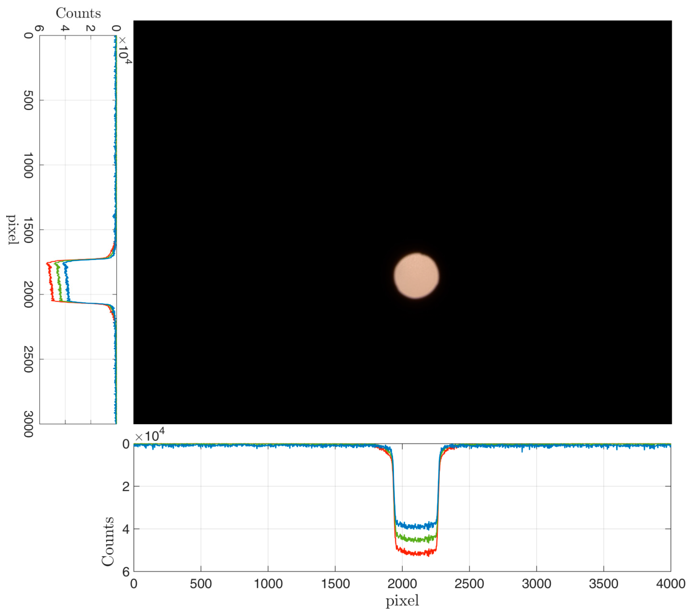Click the 4 tick on the bottom plot's Counts axis

[x=126, y=529]
